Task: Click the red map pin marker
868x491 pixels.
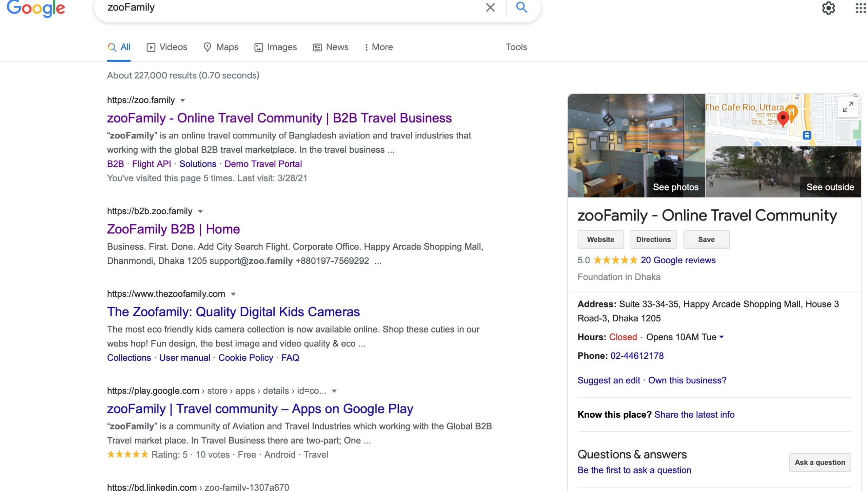Action: pyautogui.click(x=783, y=120)
